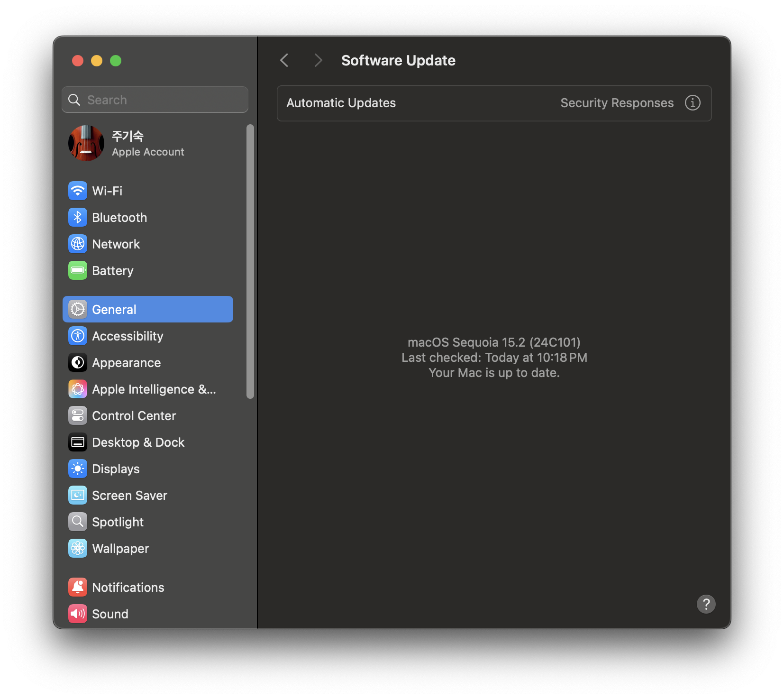784x699 pixels.
Task: Select Battery label in sidebar
Action: 113,271
